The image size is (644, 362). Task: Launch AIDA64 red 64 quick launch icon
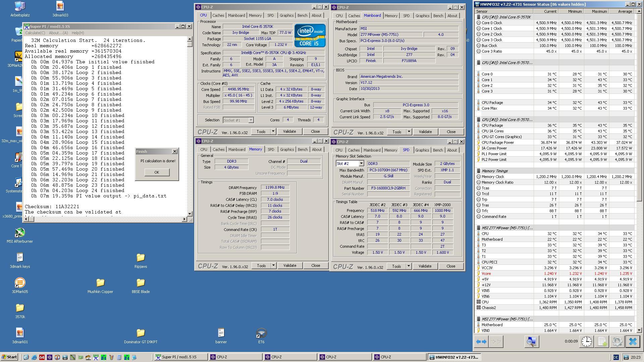click(42, 357)
